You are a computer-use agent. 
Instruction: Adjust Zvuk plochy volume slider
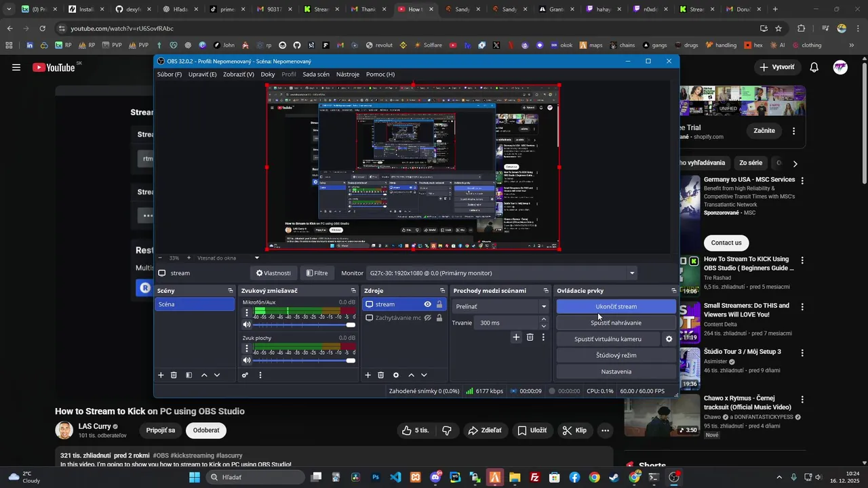coord(304,361)
